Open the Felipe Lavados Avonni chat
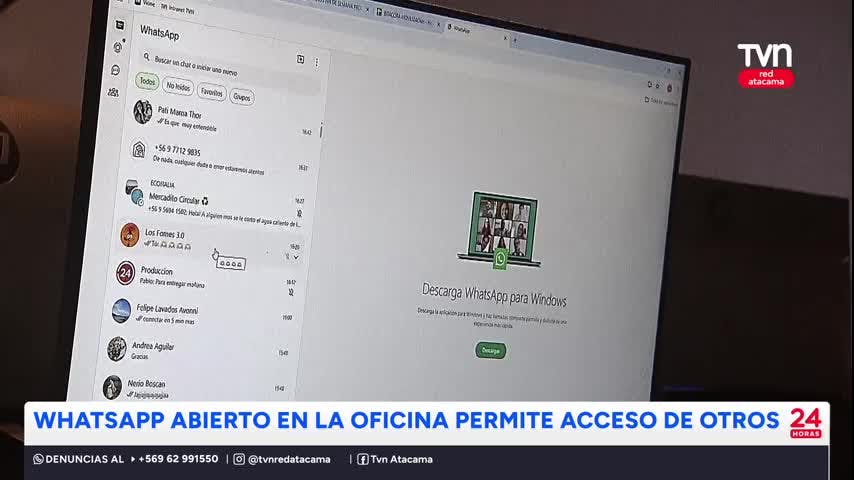Screen dimensions: 854x480 point(202,314)
